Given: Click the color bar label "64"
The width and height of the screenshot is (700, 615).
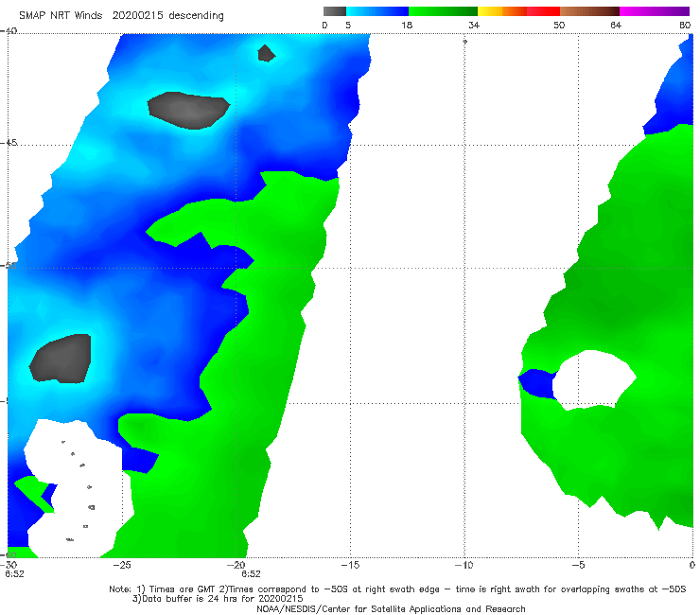Looking at the screenshot, I should click(616, 25).
